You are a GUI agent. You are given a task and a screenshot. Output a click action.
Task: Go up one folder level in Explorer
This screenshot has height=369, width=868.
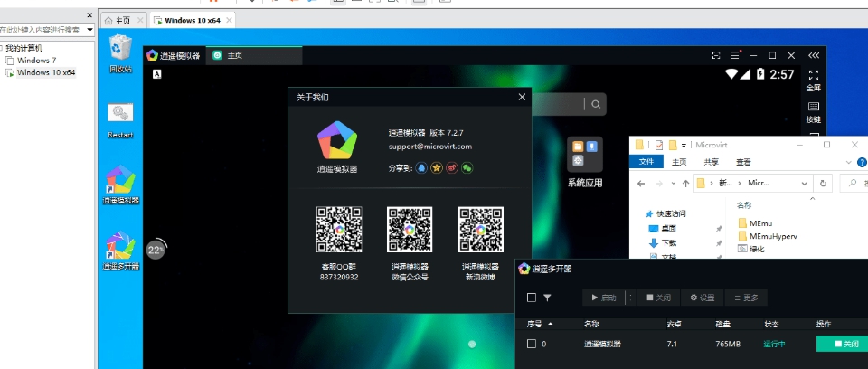[x=685, y=183]
